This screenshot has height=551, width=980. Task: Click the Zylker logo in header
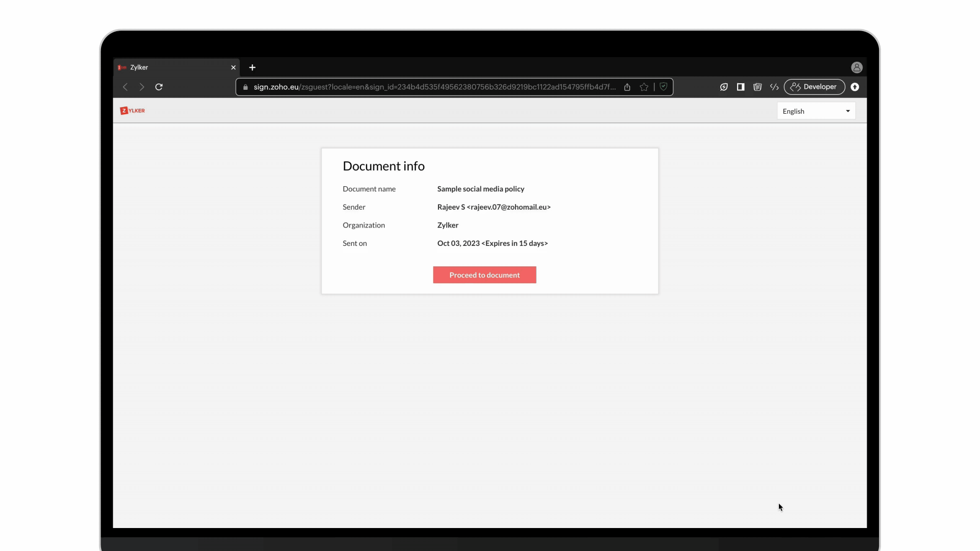click(133, 111)
